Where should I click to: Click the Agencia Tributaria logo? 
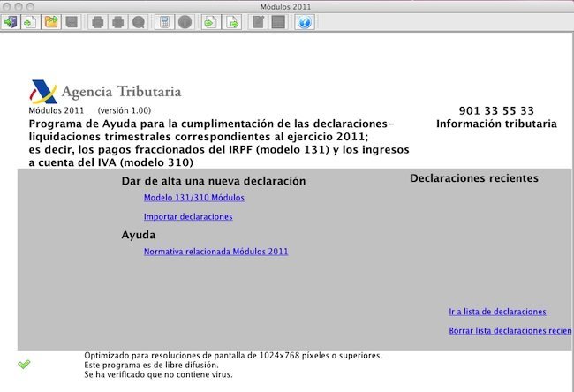click(106, 92)
